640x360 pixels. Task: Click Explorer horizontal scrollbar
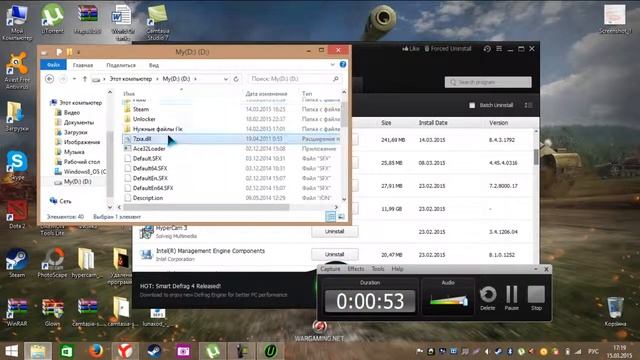coord(207,207)
